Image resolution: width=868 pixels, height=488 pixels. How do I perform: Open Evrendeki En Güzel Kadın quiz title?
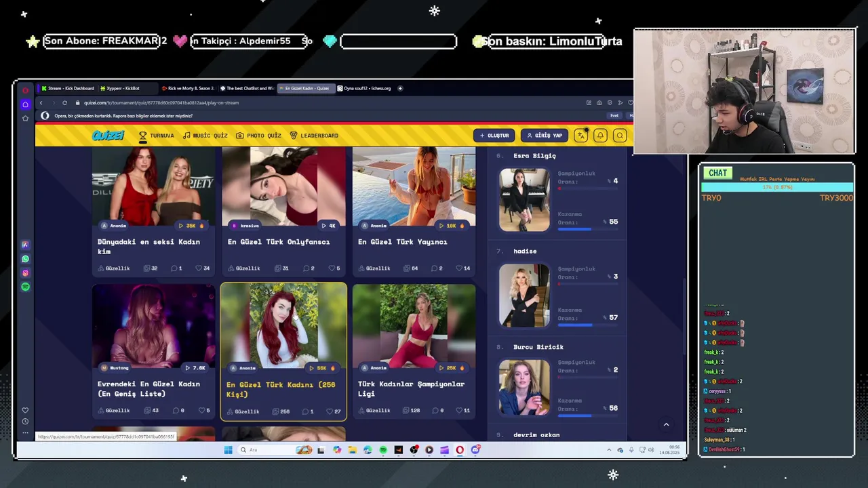149,389
